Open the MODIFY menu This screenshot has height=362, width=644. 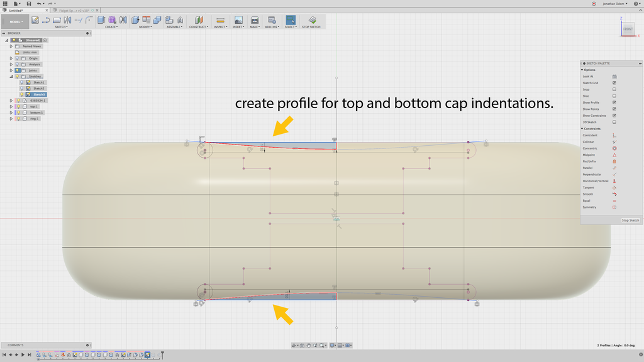[145, 26]
